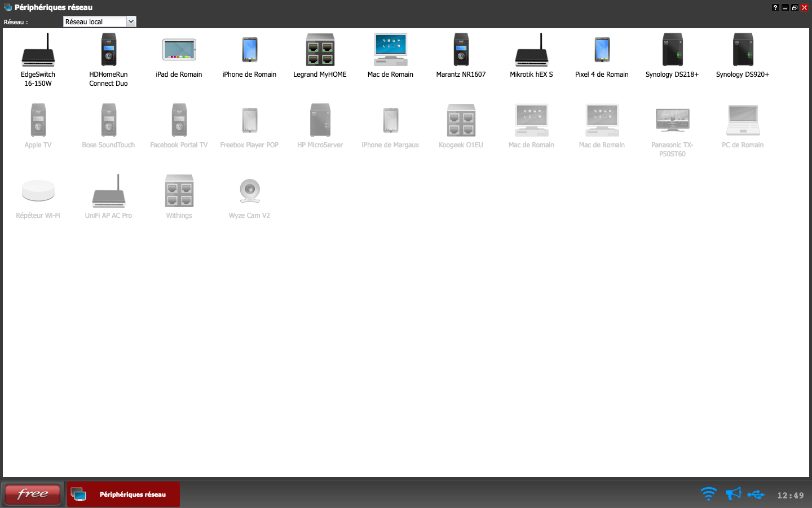812x508 pixels.
Task: Open the Synology DS920+ NAS icon
Action: click(x=743, y=50)
